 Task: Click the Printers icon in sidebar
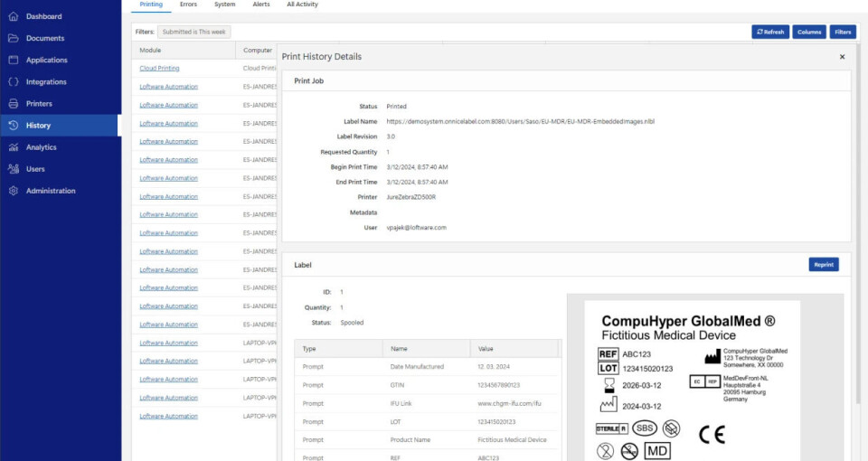point(13,104)
